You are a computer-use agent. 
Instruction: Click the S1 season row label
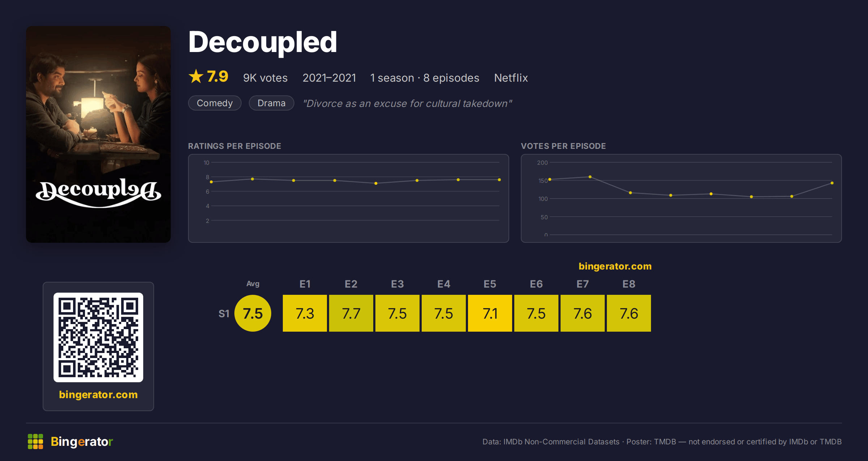[224, 314]
